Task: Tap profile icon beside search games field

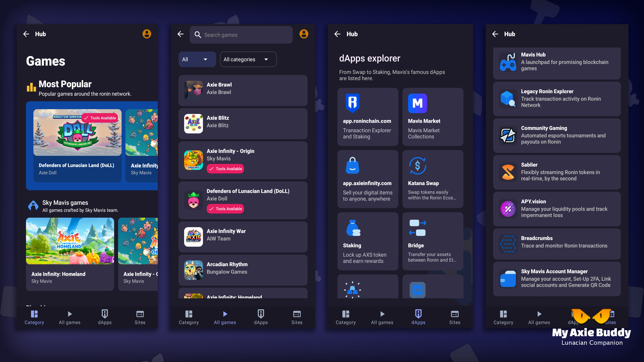Action: tap(304, 34)
